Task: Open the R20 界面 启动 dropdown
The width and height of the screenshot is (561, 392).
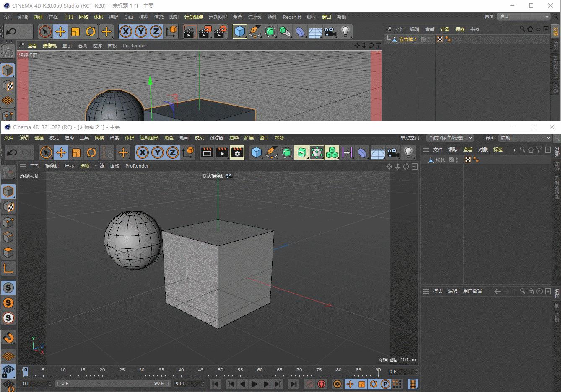Action: click(524, 17)
